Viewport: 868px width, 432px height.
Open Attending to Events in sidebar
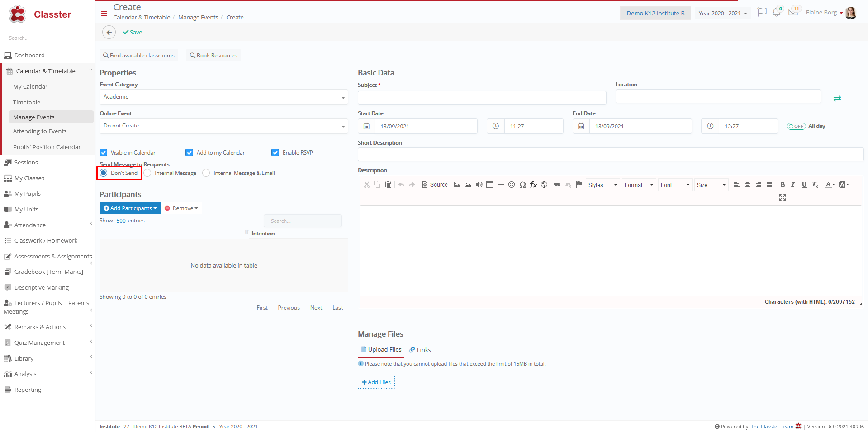pos(40,131)
